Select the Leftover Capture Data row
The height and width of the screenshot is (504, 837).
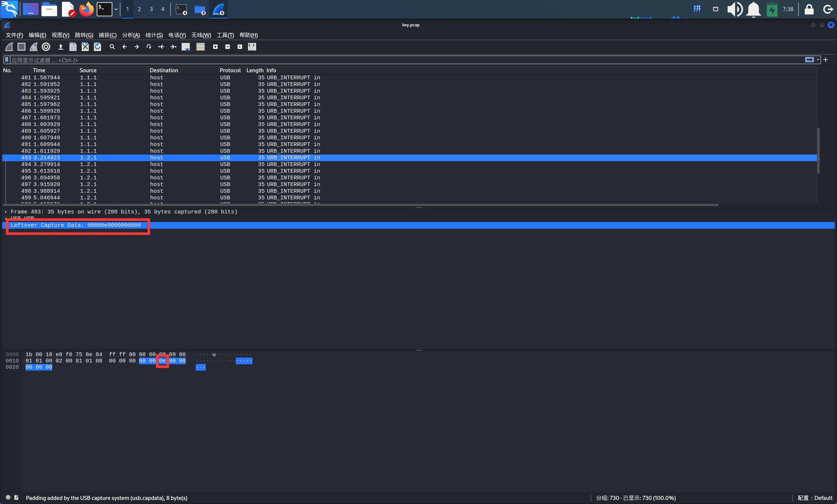point(418,225)
